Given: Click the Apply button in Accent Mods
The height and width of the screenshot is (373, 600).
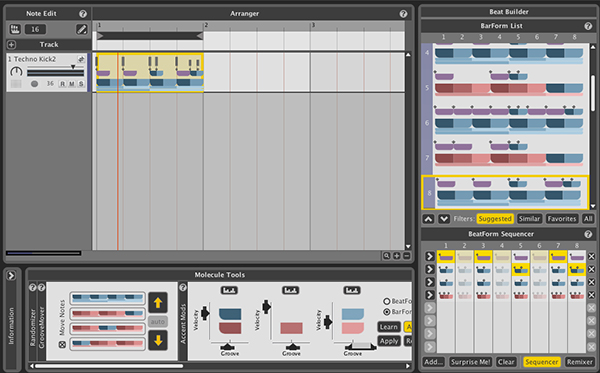Looking at the screenshot, I should click(389, 341).
